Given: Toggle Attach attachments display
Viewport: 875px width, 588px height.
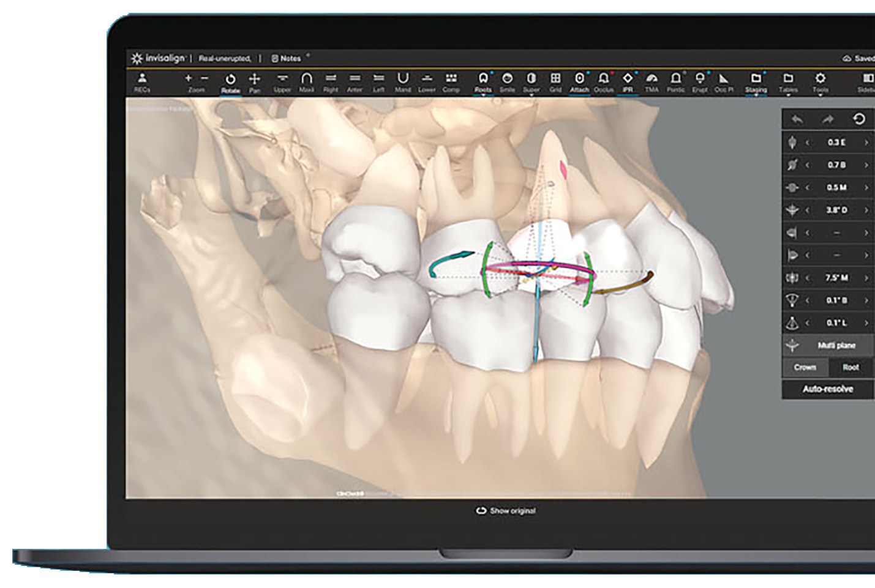Looking at the screenshot, I should [x=579, y=83].
